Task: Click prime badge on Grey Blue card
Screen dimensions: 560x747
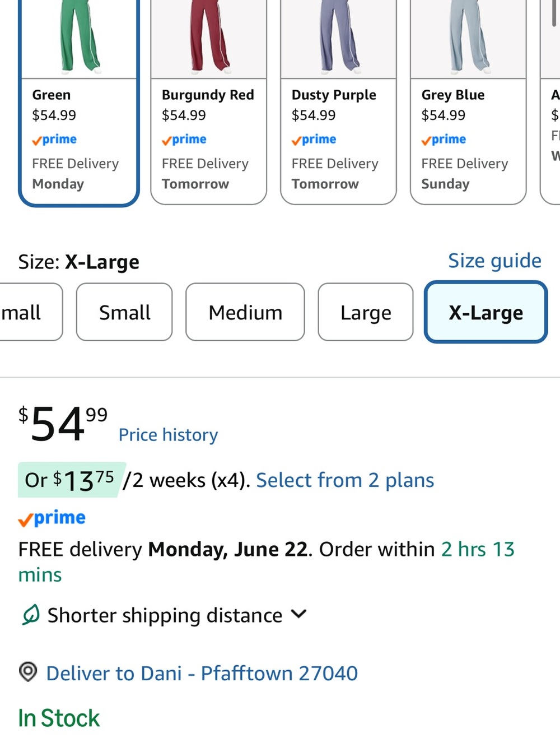Action: tap(444, 140)
